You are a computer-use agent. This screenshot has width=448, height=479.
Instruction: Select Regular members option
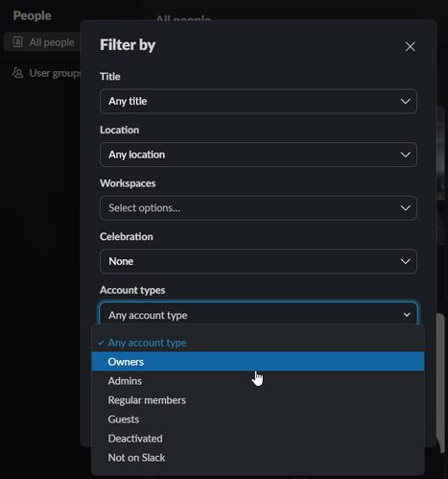[x=258, y=400]
